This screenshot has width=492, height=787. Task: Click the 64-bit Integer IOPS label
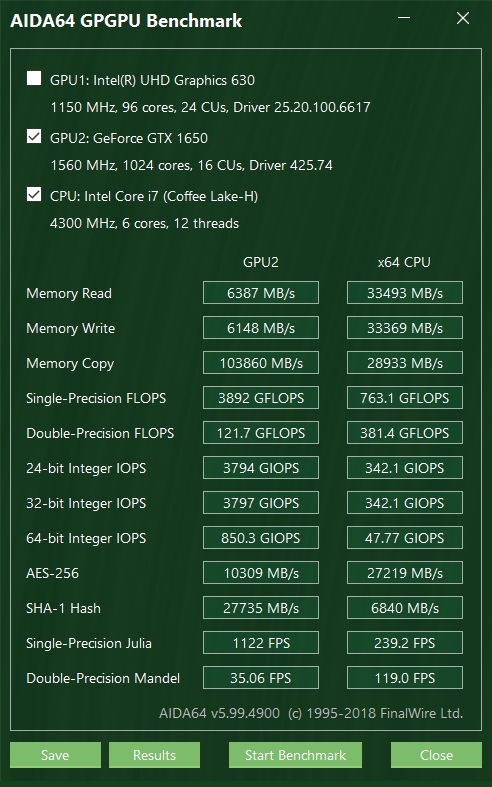click(86, 539)
